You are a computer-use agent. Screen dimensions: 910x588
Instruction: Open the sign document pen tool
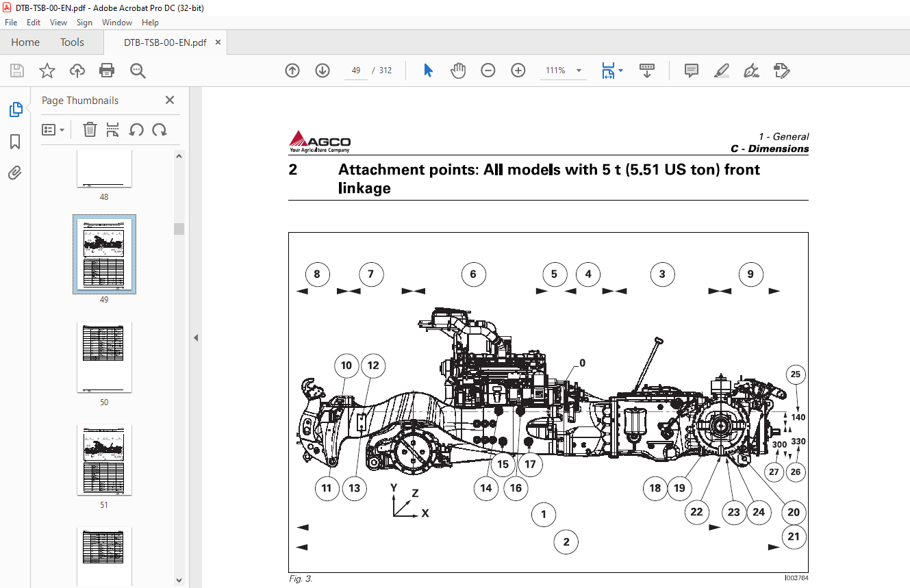pos(752,71)
